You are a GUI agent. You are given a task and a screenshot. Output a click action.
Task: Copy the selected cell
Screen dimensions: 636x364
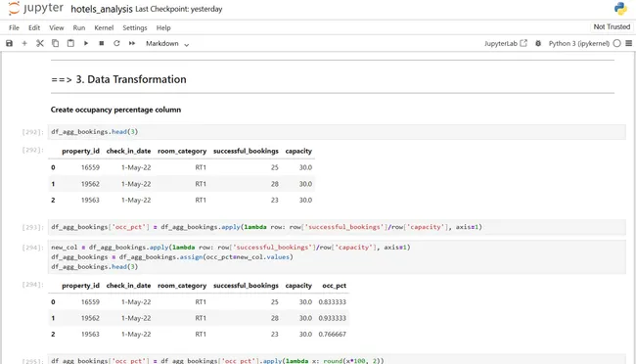click(55, 43)
